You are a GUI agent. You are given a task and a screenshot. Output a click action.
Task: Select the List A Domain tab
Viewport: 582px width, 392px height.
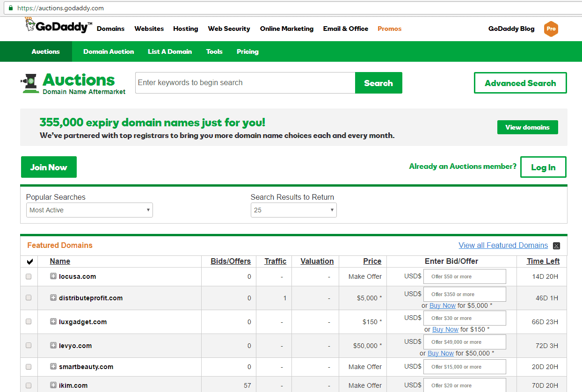(x=170, y=51)
